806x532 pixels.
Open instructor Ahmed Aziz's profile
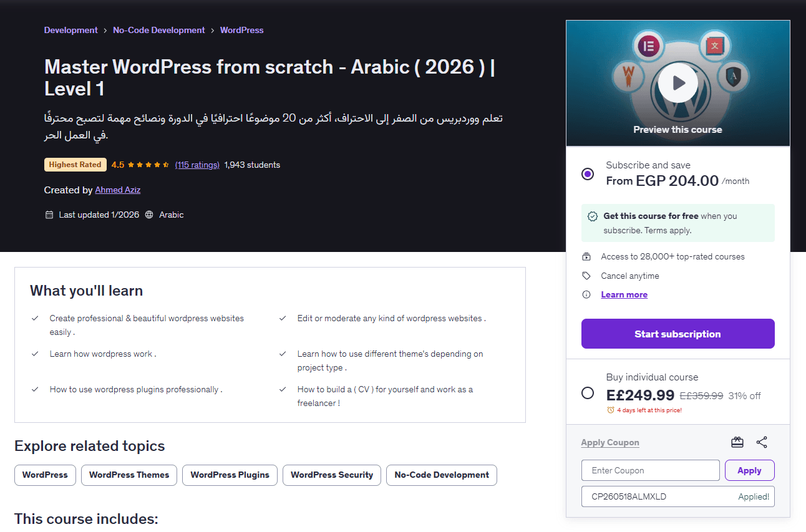[x=118, y=190]
